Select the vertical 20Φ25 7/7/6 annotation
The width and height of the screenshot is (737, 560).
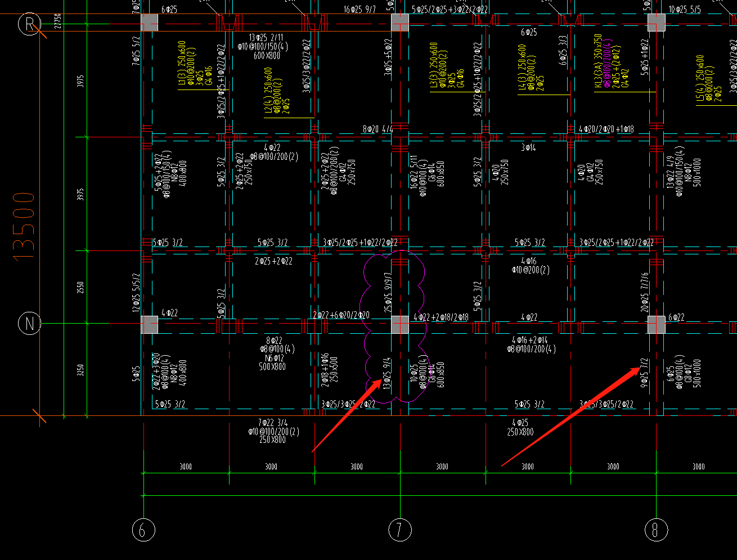tap(644, 292)
